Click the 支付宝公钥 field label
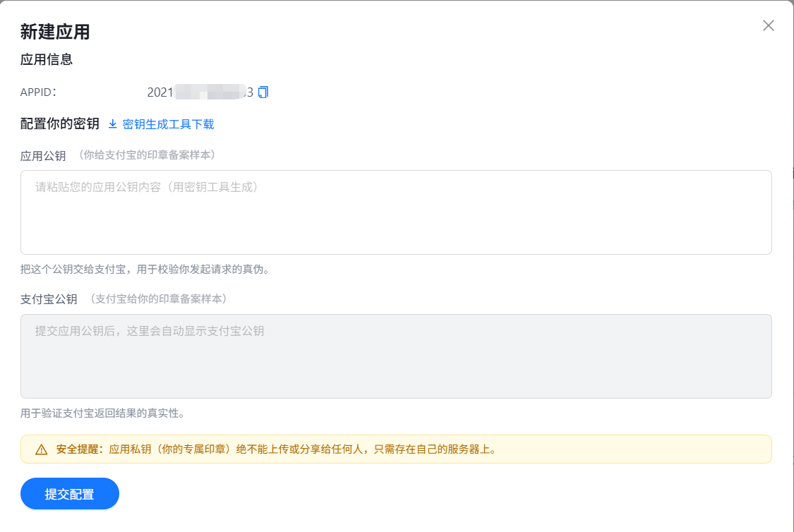794x532 pixels. click(x=49, y=299)
